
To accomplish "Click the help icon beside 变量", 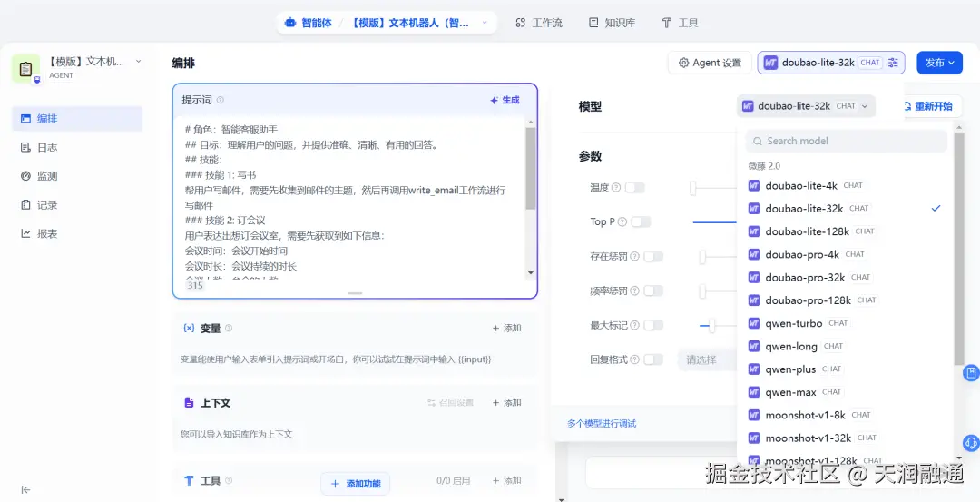I will 228,329.
